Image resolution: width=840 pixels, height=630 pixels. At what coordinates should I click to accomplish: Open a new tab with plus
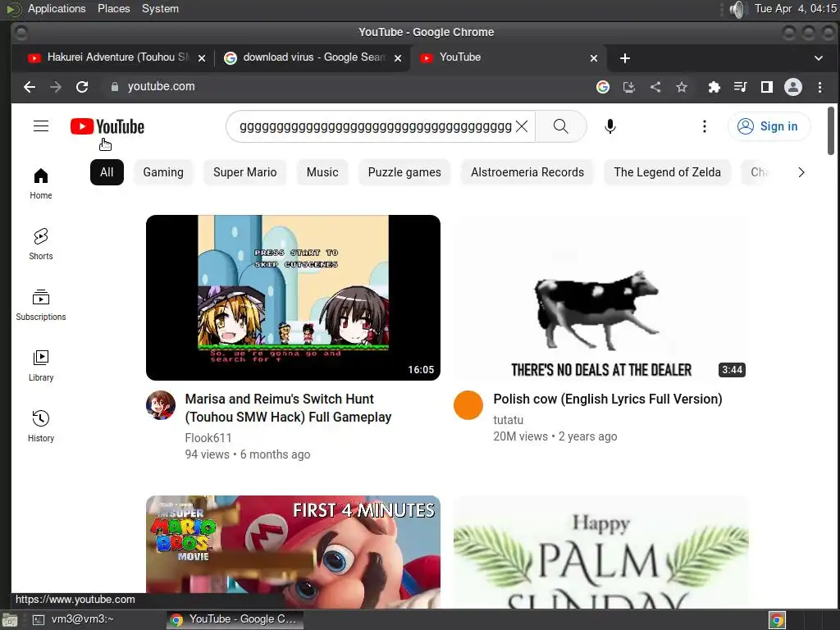click(x=624, y=58)
